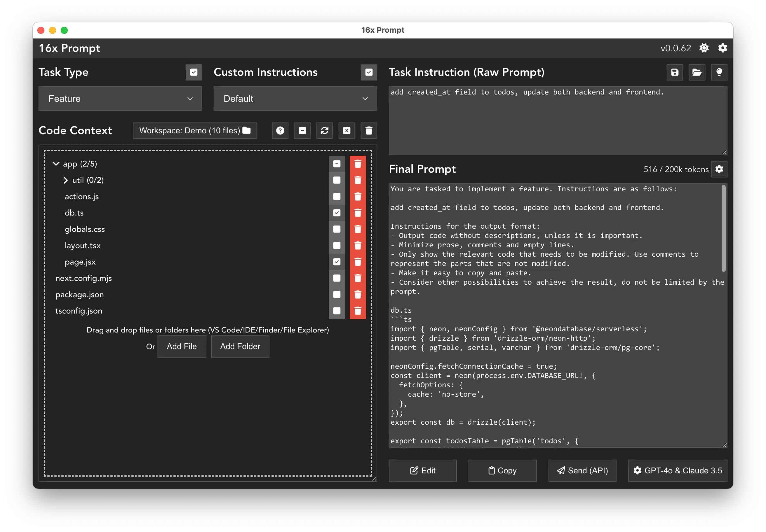Delete page.jsx with its trash icon
Viewport: 766px width, 532px height.
[x=358, y=262]
